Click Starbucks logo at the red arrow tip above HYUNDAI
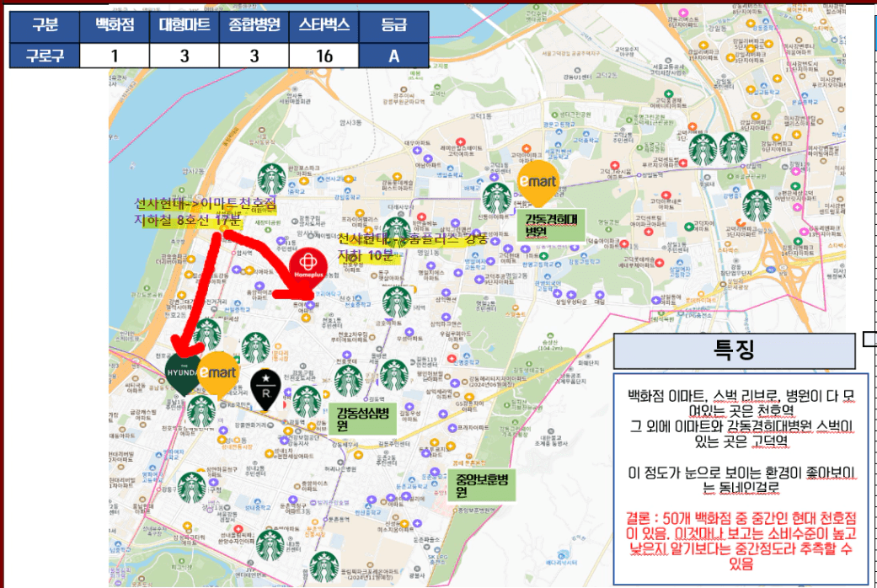 [x=206, y=334]
